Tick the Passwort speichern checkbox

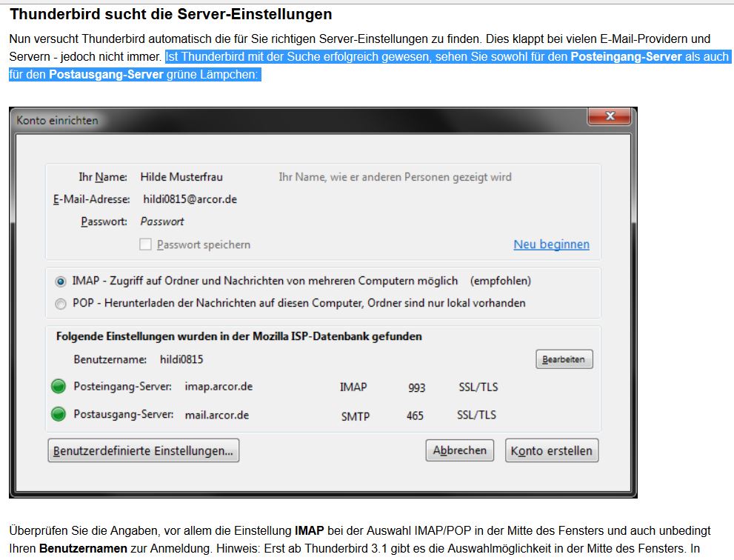pos(146,244)
